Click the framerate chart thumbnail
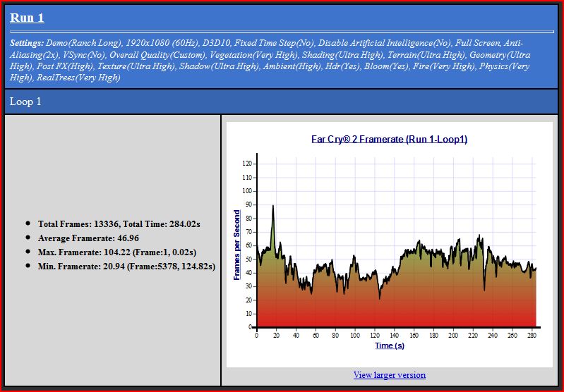This screenshot has height=392, width=564. pyautogui.click(x=390, y=245)
